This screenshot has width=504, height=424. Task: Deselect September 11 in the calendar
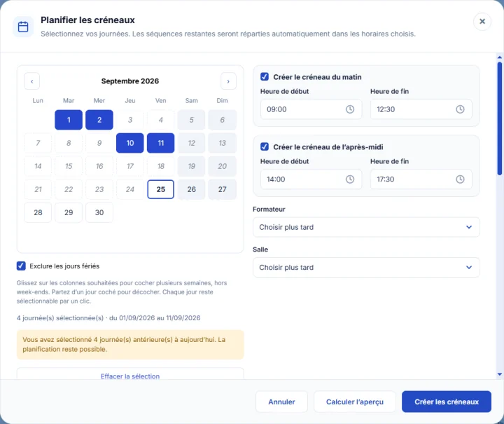click(161, 143)
